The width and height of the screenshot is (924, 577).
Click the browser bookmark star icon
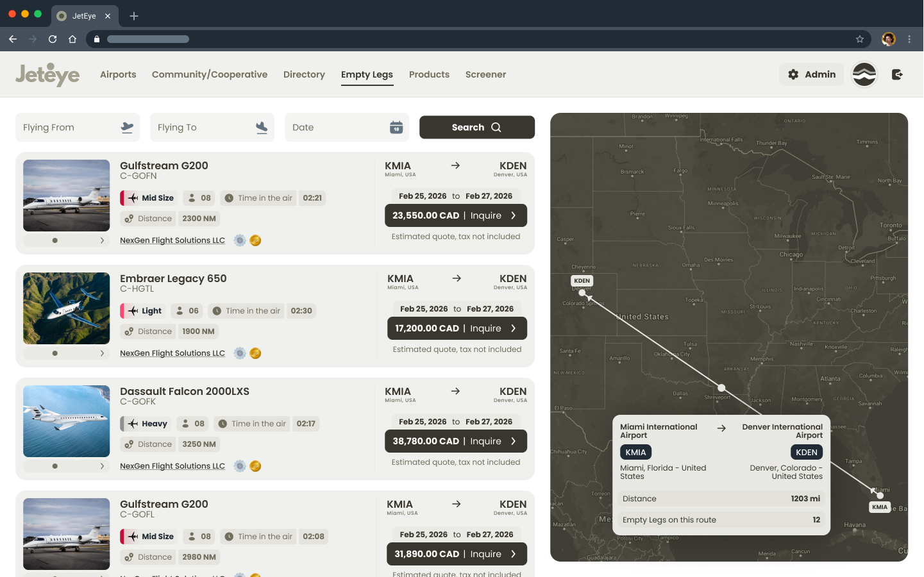(860, 39)
